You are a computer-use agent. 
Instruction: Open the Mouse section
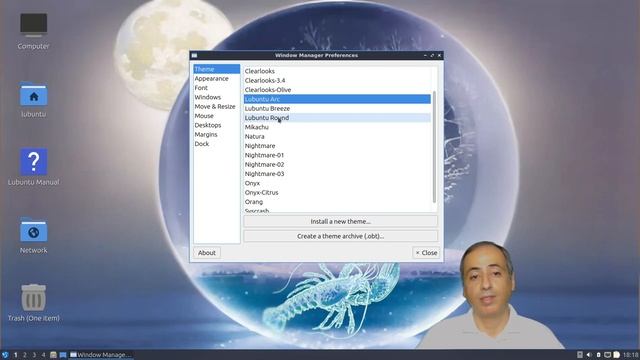(216, 116)
